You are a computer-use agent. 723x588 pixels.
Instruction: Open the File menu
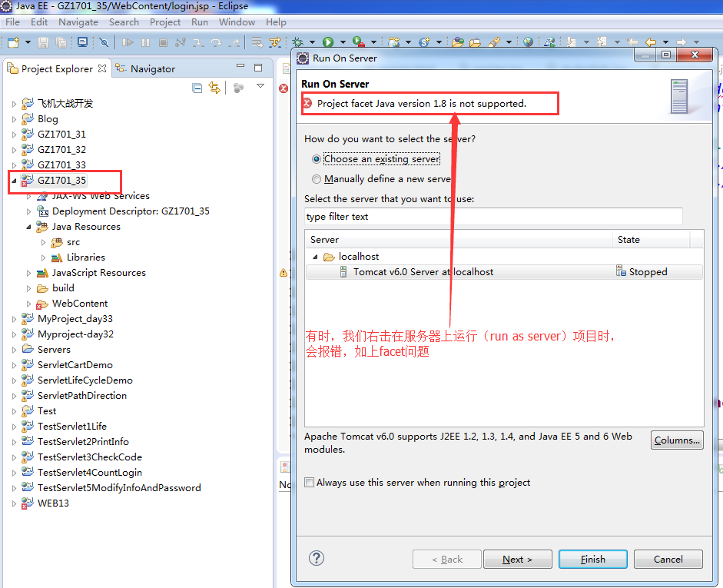coord(12,22)
